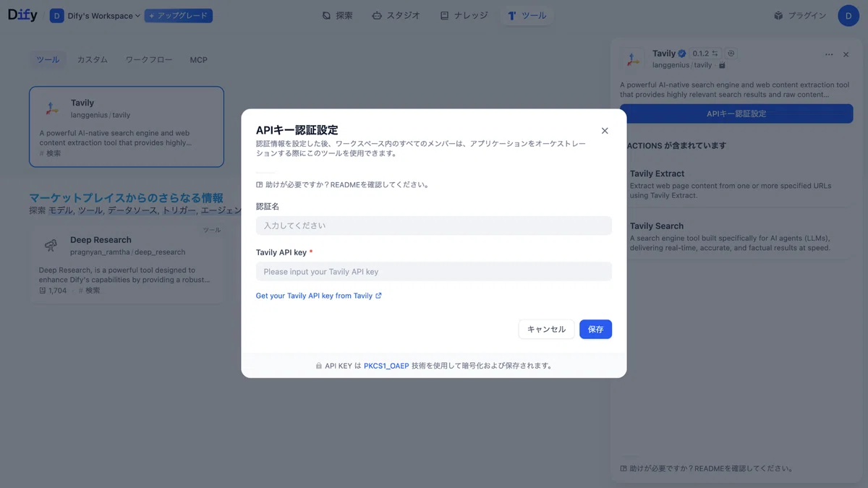Focus the Tavily API key input field
This screenshot has width=868, height=488.
pyautogui.click(x=434, y=272)
